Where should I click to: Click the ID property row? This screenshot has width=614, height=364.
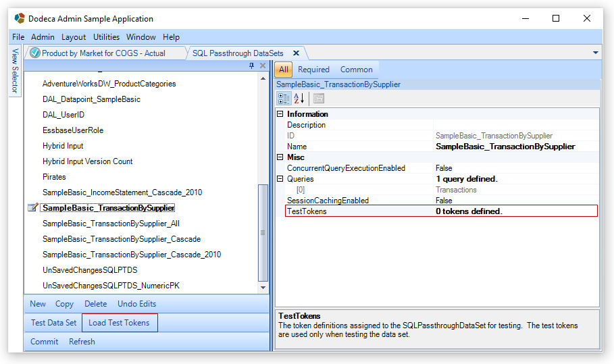tap(442, 136)
